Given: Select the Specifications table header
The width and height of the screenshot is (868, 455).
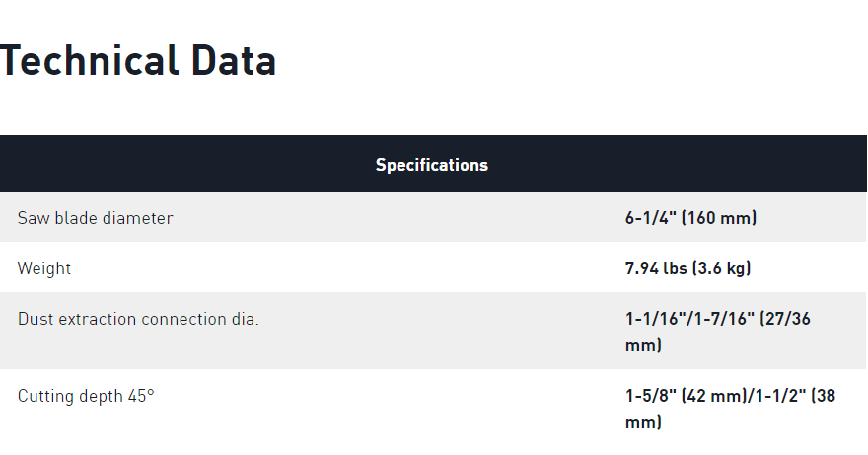Looking at the screenshot, I should pos(432,165).
